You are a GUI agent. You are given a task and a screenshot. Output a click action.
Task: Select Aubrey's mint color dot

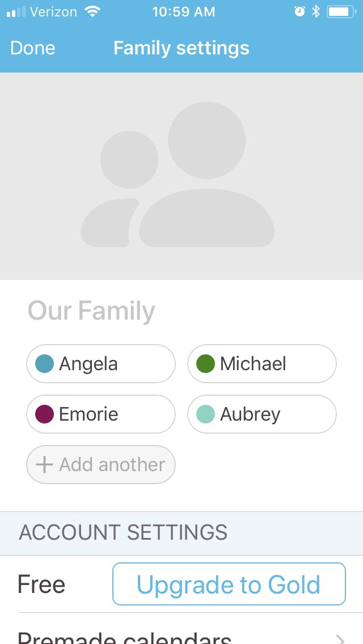pos(205,414)
